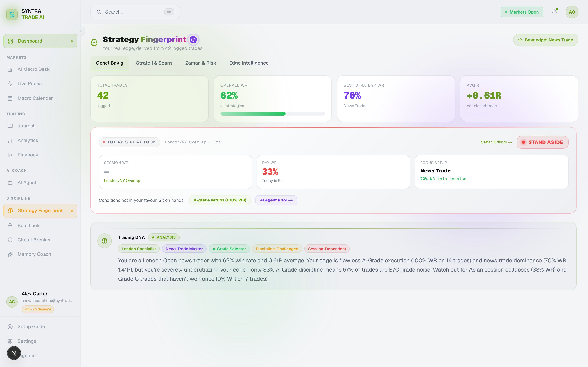This screenshot has height=367, width=588.
Task: Click the notification bell icon
Action: [554, 12]
